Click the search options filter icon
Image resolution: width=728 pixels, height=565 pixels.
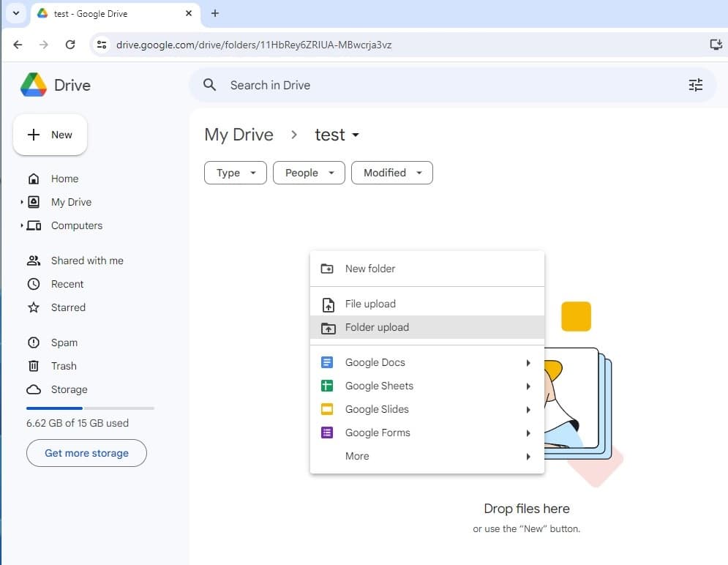(x=695, y=85)
